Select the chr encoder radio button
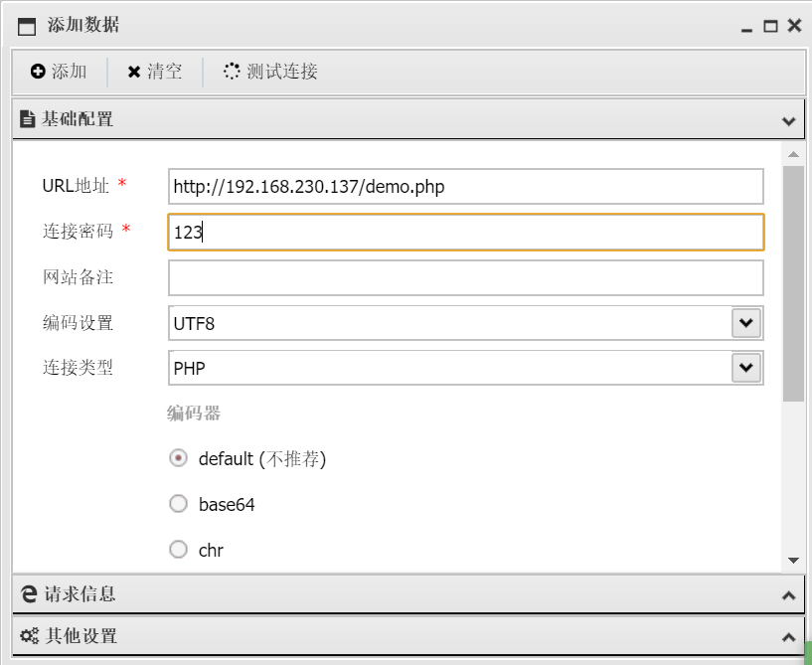The width and height of the screenshot is (812, 665). point(179,549)
